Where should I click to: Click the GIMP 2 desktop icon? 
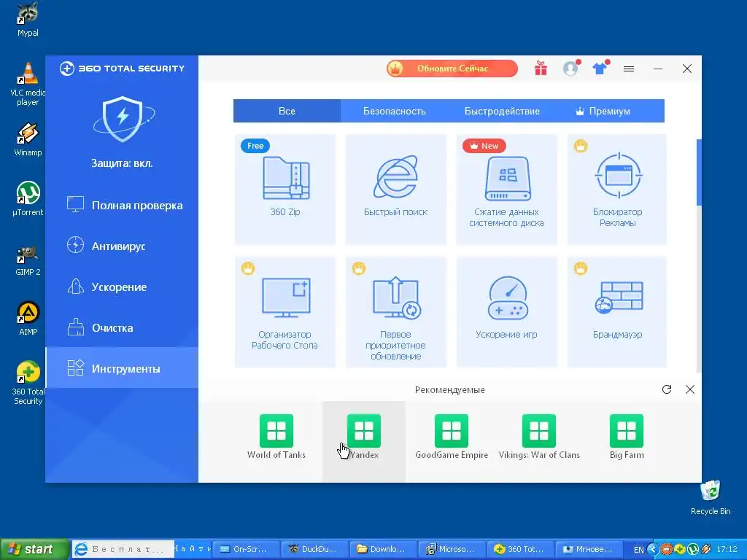pyautogui.click(x=28, y=260)
